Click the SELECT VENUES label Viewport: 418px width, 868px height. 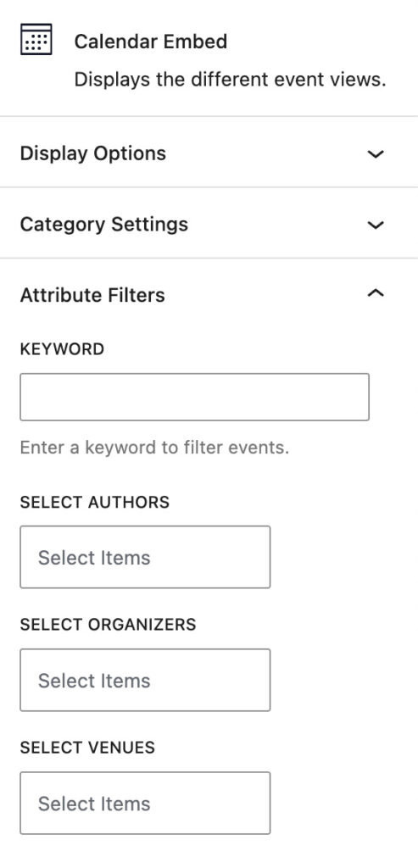pyautogui.click(x=87, y=748)
